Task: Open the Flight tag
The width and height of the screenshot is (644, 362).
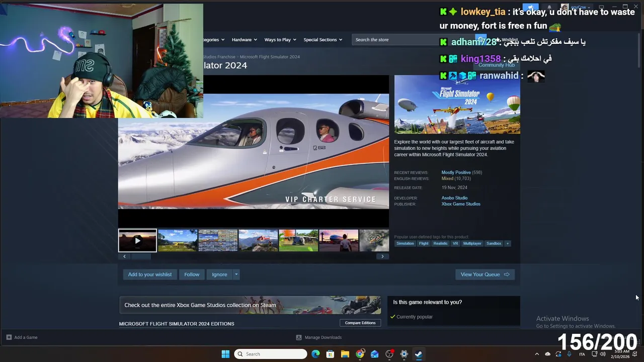Action: (x=424, y=243)
